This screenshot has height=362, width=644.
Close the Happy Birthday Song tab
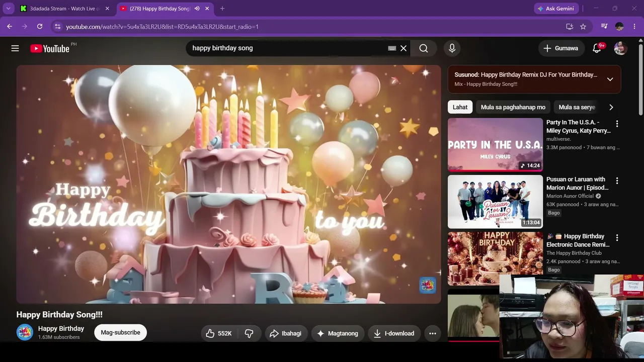(x=207, y=9)
